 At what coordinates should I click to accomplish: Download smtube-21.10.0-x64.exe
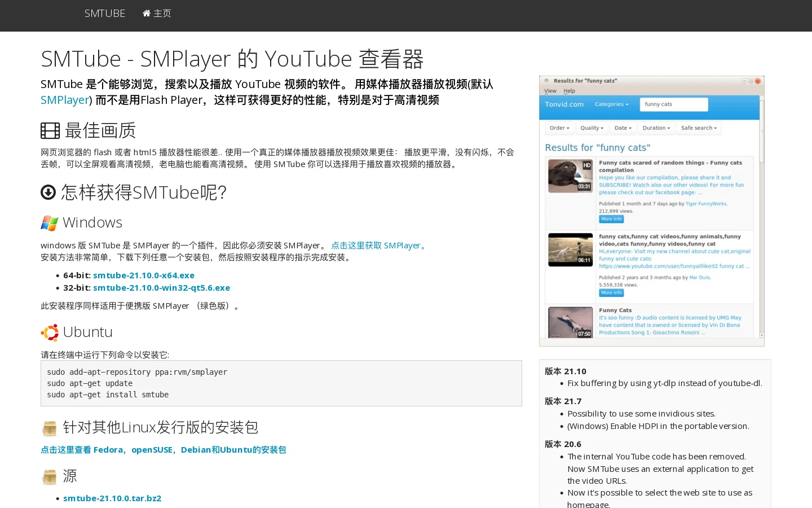pos(144,275)
